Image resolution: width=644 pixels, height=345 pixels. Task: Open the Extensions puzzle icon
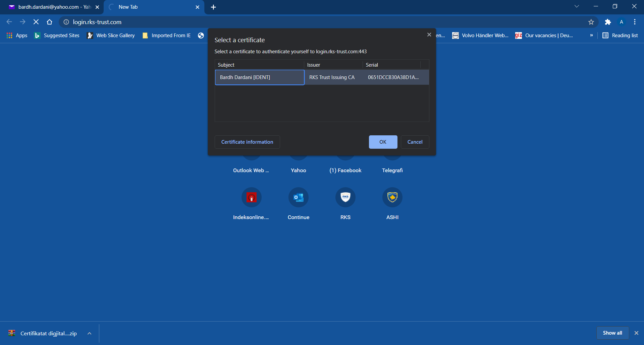[608, 22]
